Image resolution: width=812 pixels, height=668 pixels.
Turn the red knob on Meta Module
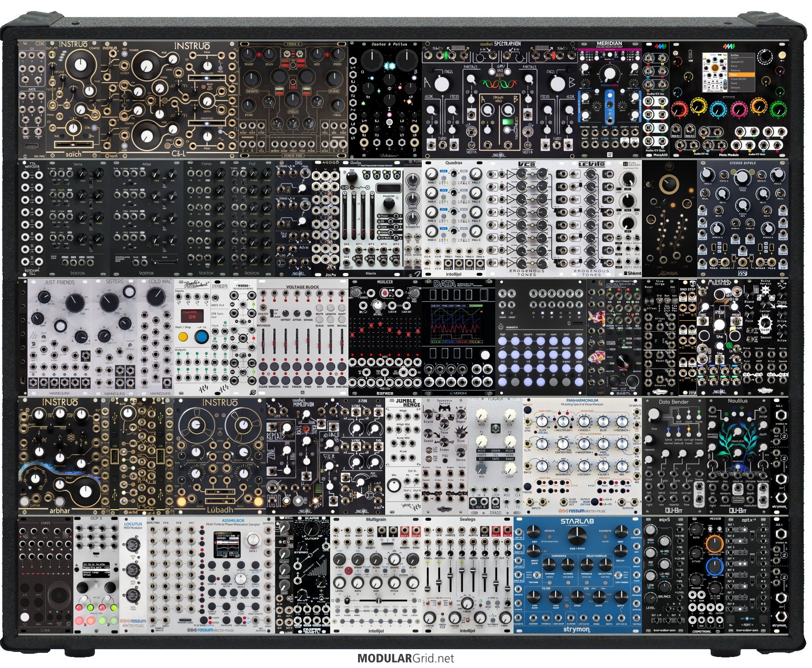pos(679,109)
